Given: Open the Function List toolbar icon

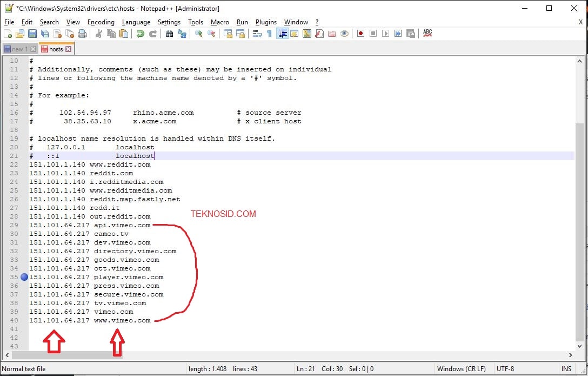Looking at the screenshot, I should pyautogui.click(x=319, y=34).
